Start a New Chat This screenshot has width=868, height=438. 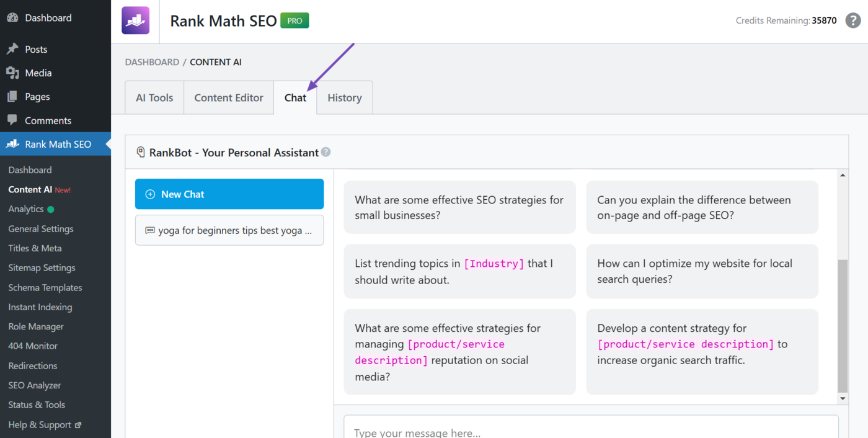point(229,194)
